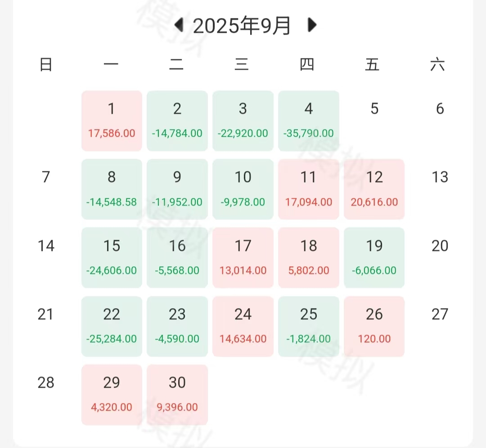Image resolution: width=486 pixels, height=448 pixels.
Task: Select Saturday date 27
Action: pos(440,314)
